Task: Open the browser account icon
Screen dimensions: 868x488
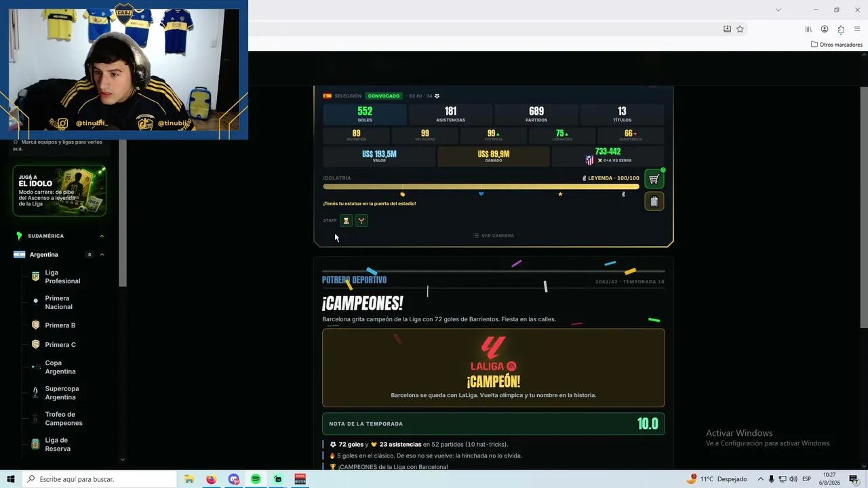Action: click(x=825, y=29)
